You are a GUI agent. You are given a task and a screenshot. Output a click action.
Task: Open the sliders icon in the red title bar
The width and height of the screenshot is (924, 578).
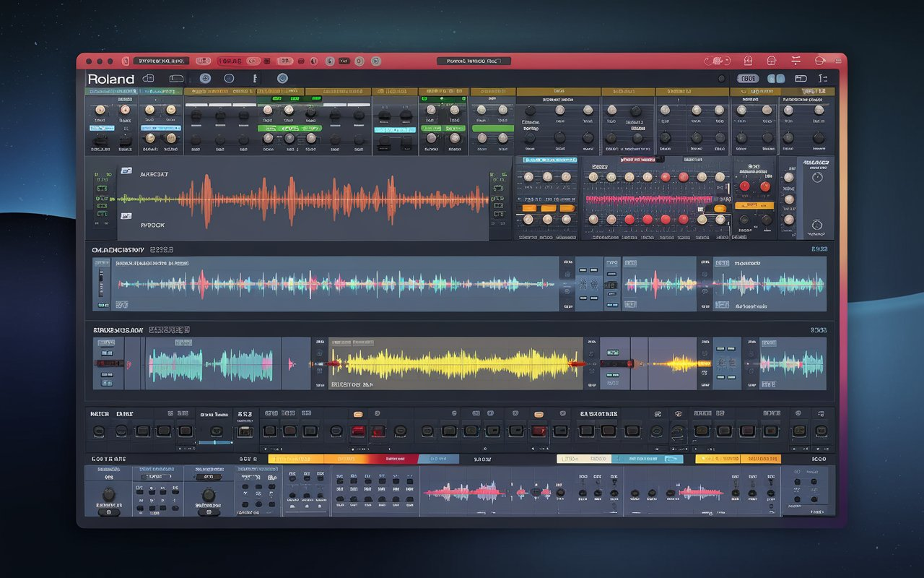coord(796,61)
